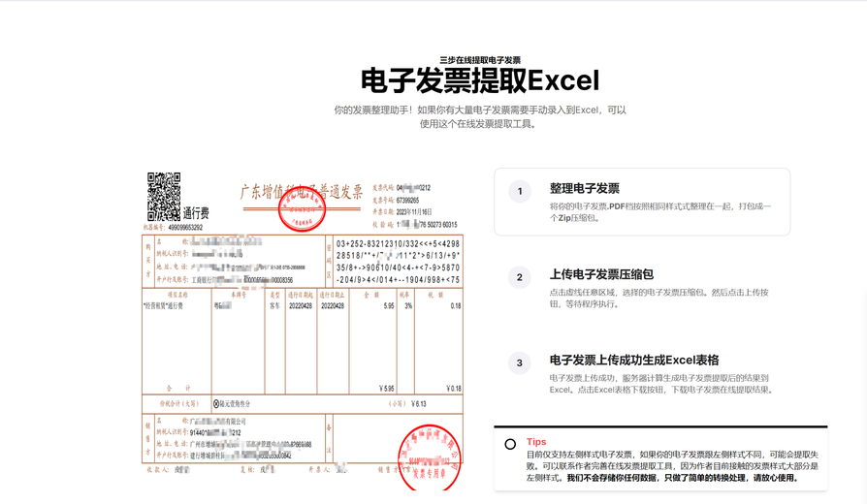Click the QR code on the sample invoice
This screenshot has width=867, height=504.
point(164,196)
